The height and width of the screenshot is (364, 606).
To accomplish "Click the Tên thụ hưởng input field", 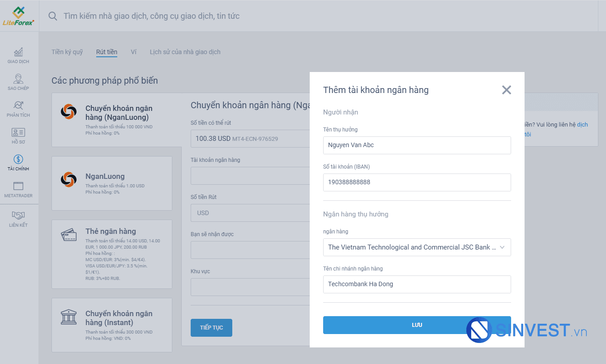I will click(417, 145).
